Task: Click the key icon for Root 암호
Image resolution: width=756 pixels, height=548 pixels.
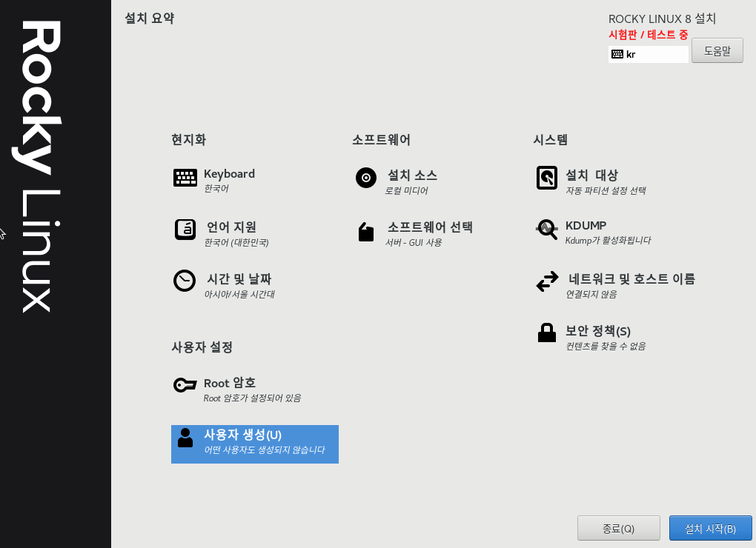Action: 185,385
